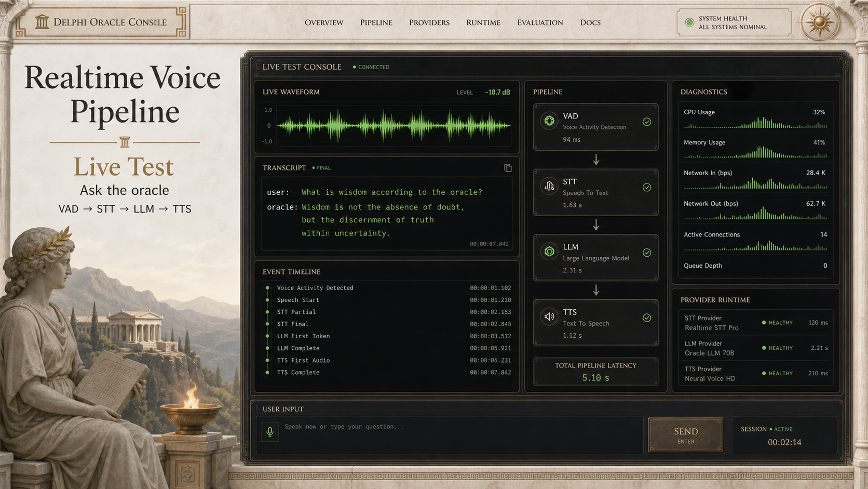Viewport: 868px width, 489px height.
Task: Click the Session Active status label
Action: pyautogui.click(x=781, y=429)
